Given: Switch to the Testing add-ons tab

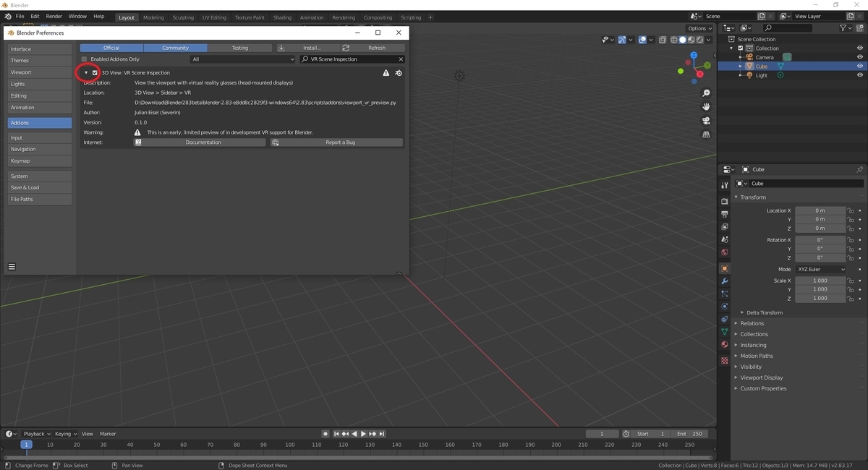Looking at the screenshot, I should click(x=239, y=47).
